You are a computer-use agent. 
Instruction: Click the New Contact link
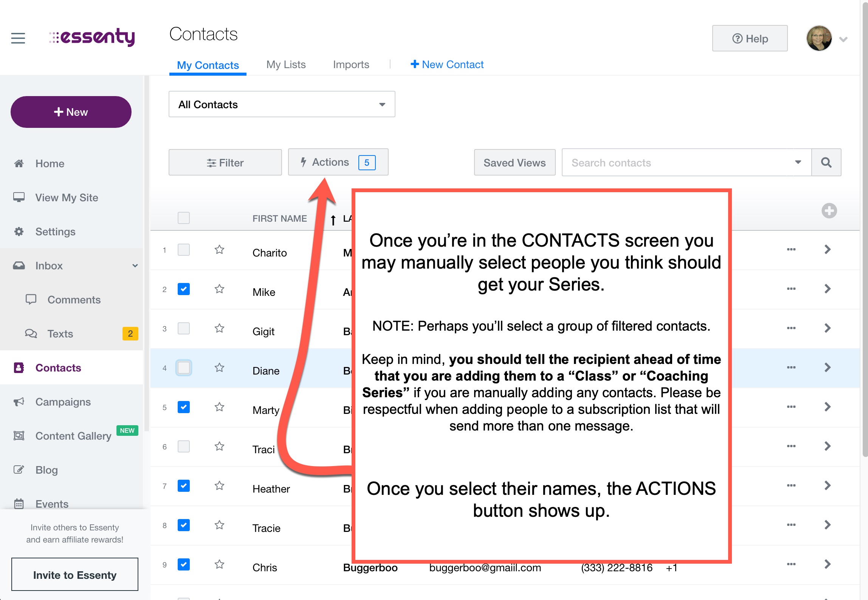(447, 65)
